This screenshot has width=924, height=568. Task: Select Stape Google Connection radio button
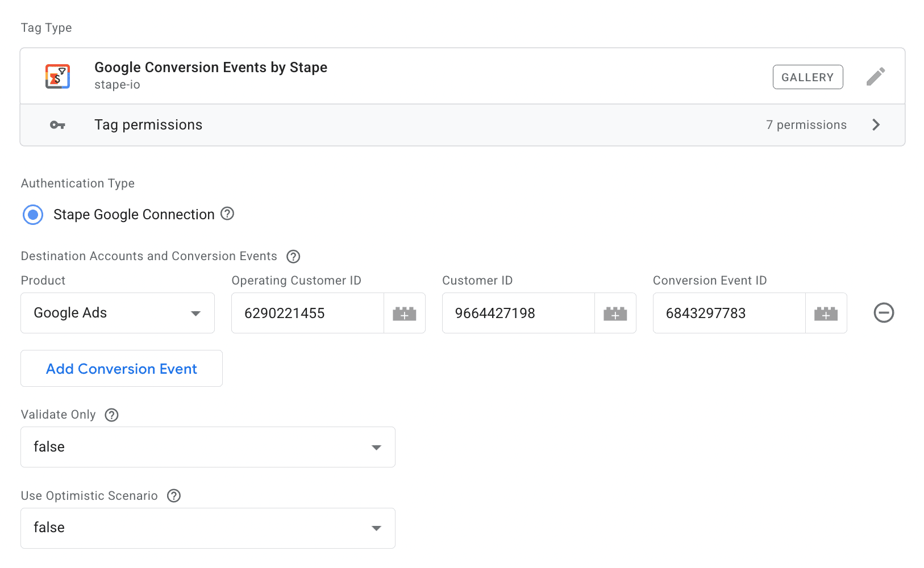coord(33,215)
